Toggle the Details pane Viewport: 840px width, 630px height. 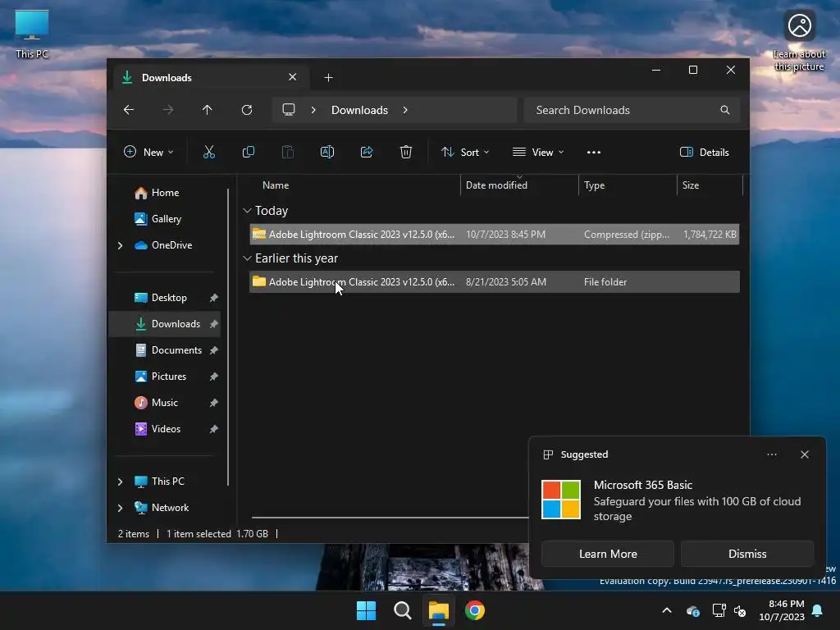(x=704, y=152)
